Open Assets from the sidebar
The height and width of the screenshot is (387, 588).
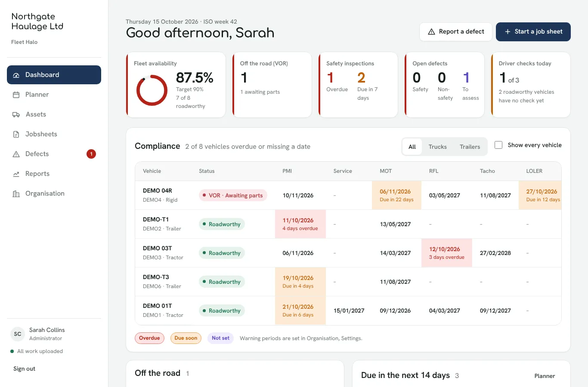click(x=54, y=114)
